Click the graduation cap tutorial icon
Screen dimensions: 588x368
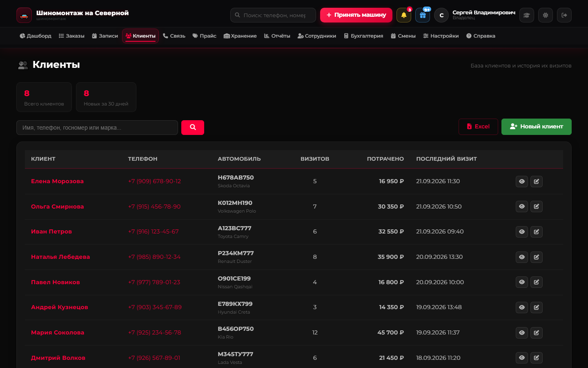(527, 15)
